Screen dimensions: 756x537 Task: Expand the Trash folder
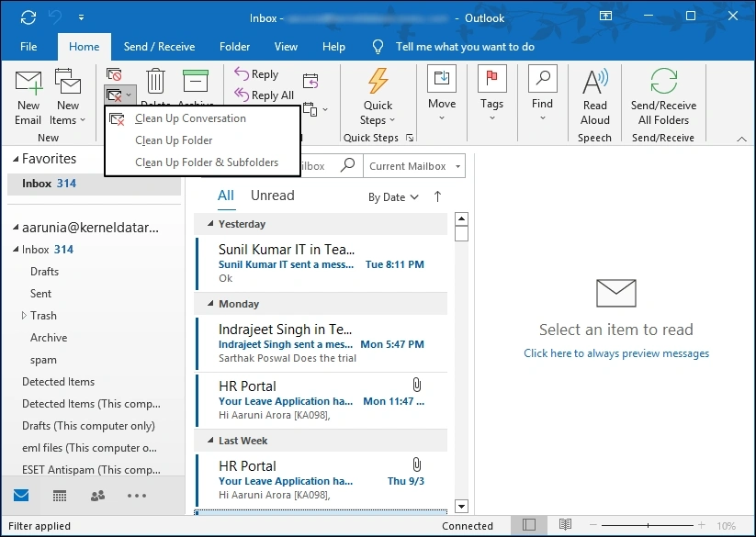click(x=24, y=316)
